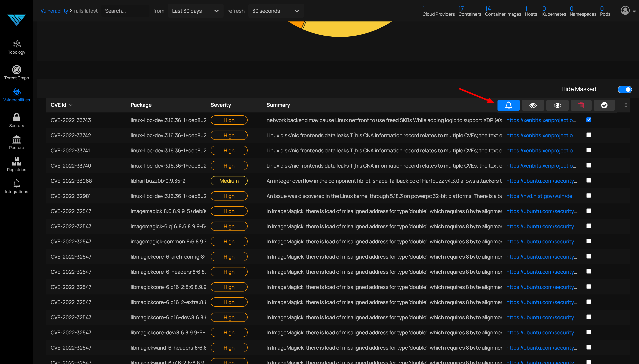639x364 pixels.
Task: Open the Threat Graph page
Action: [x=16, y=73]
